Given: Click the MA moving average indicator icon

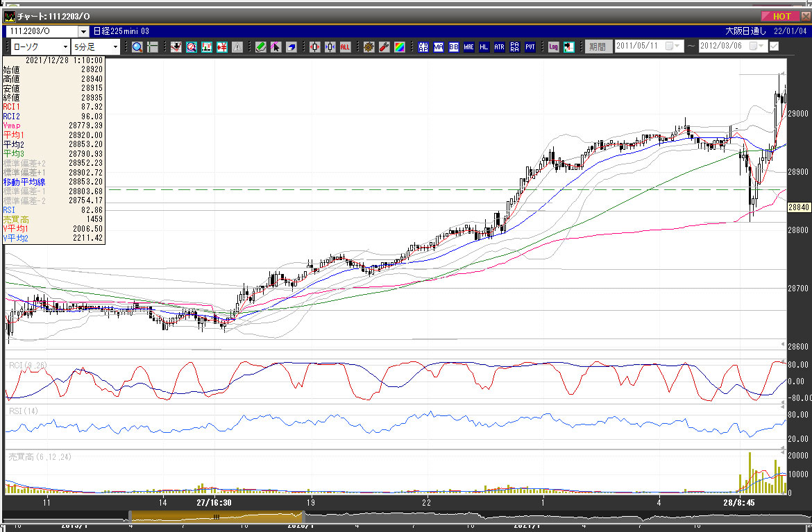Looking at the screenshot, I should tap(439, 46).
